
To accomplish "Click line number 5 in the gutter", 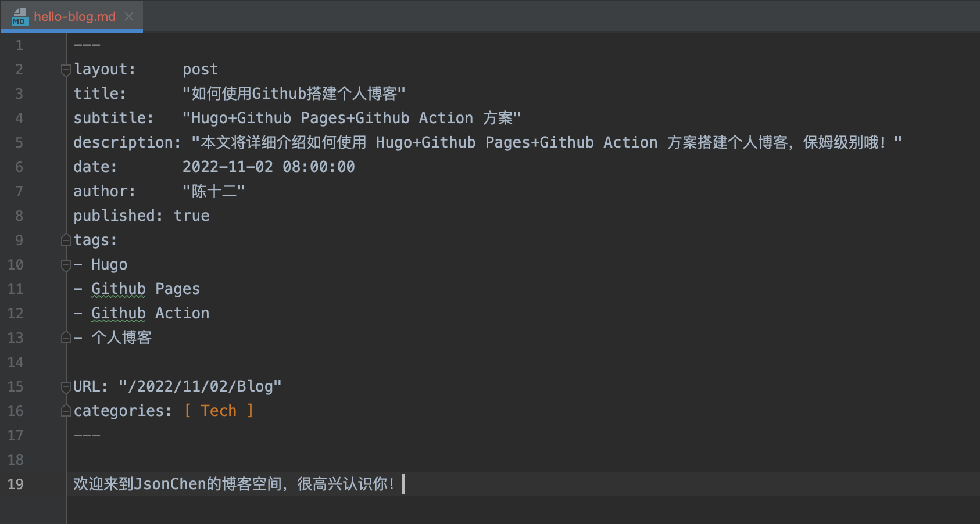I will [18, 142].
